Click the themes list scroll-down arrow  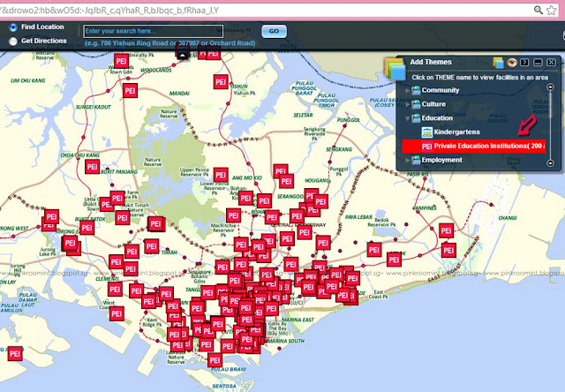coord(550,163)
